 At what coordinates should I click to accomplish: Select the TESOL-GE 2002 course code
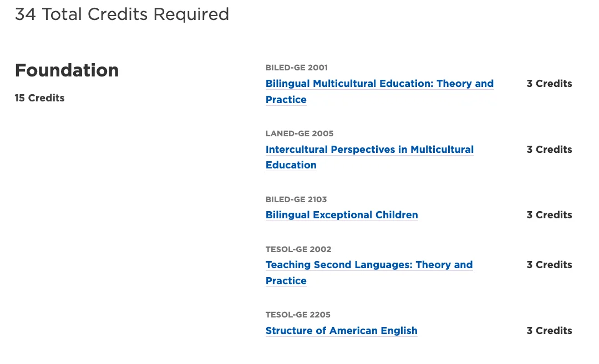click(298, 249)
